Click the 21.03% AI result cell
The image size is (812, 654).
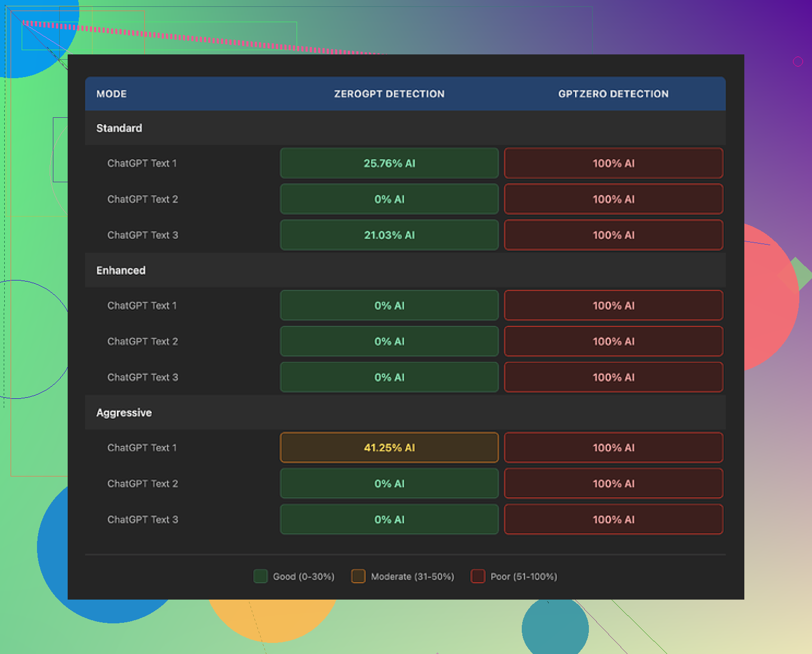389,235
